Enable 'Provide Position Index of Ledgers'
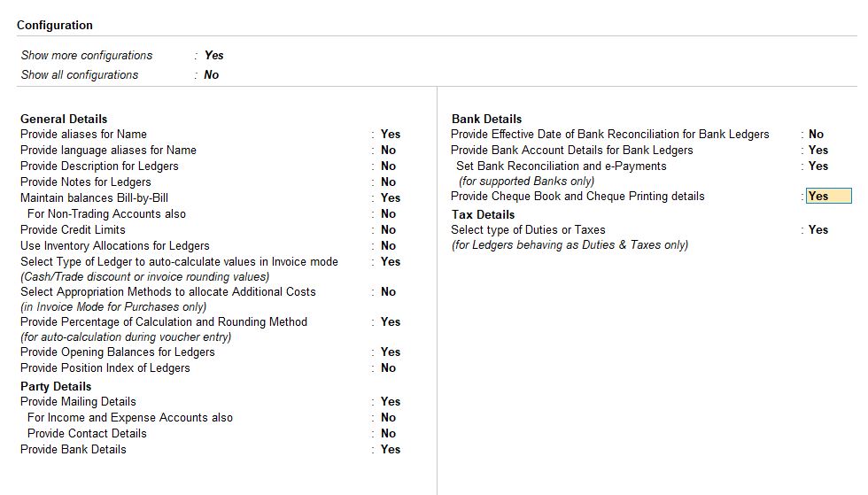Viewport: 868px width, 495px height. (388, 367)
